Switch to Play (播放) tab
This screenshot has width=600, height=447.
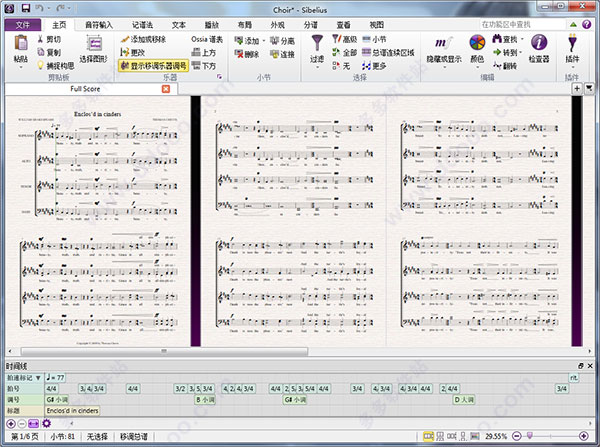212,25
